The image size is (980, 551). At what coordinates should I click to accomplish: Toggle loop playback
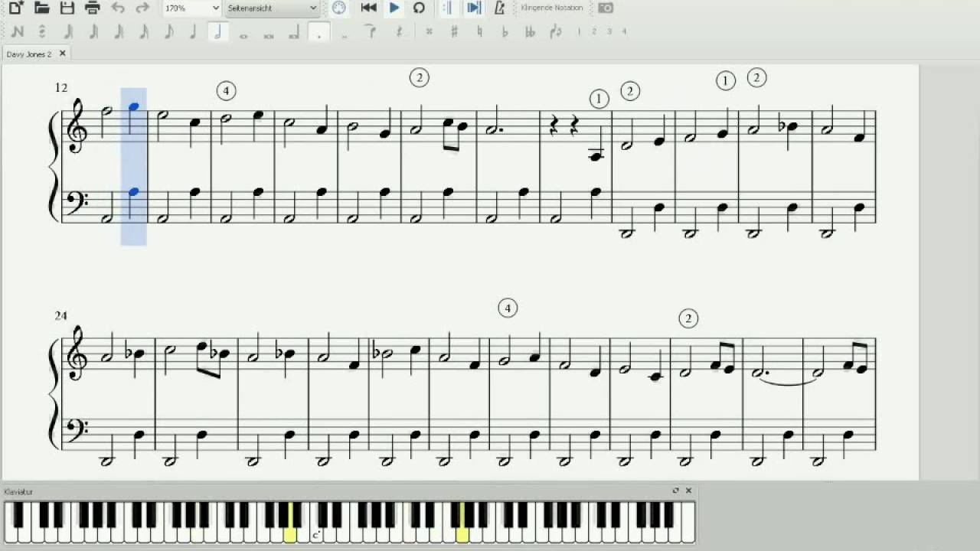[x=419, y=8]
